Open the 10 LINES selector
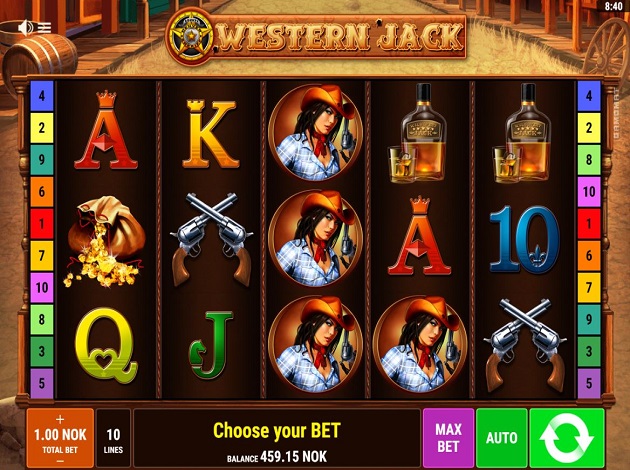Image resolution: width=630 pixels, height=470 pixels. (x=113, y=438)
